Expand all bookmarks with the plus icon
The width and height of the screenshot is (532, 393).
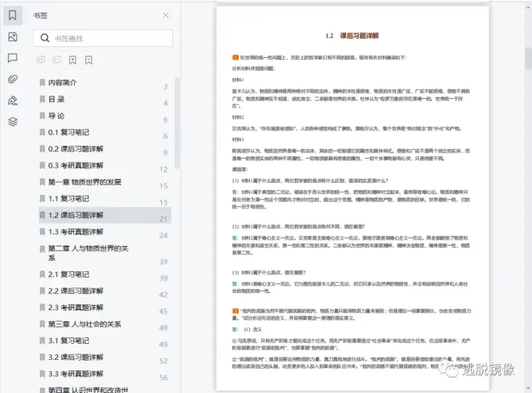[x=41, y=60]
